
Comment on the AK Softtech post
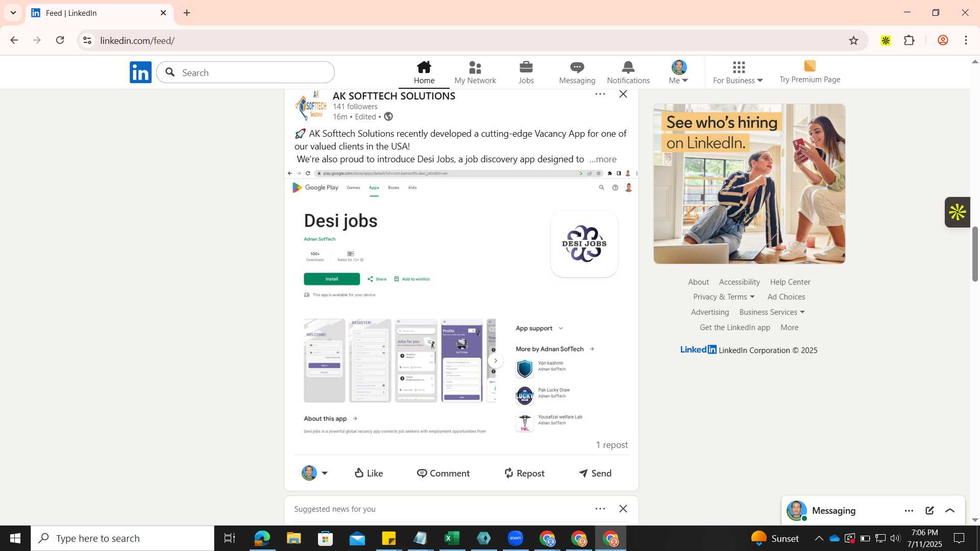tap(443, 473)
